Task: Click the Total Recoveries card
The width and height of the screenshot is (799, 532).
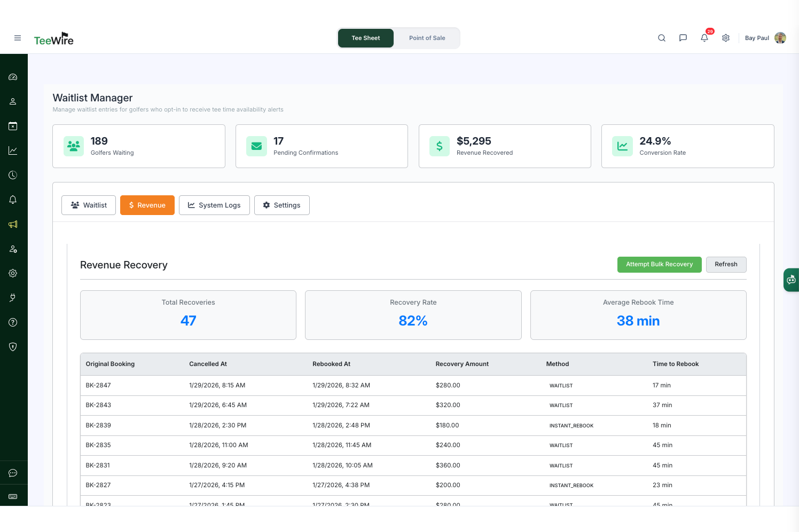Action: (188, 315)
